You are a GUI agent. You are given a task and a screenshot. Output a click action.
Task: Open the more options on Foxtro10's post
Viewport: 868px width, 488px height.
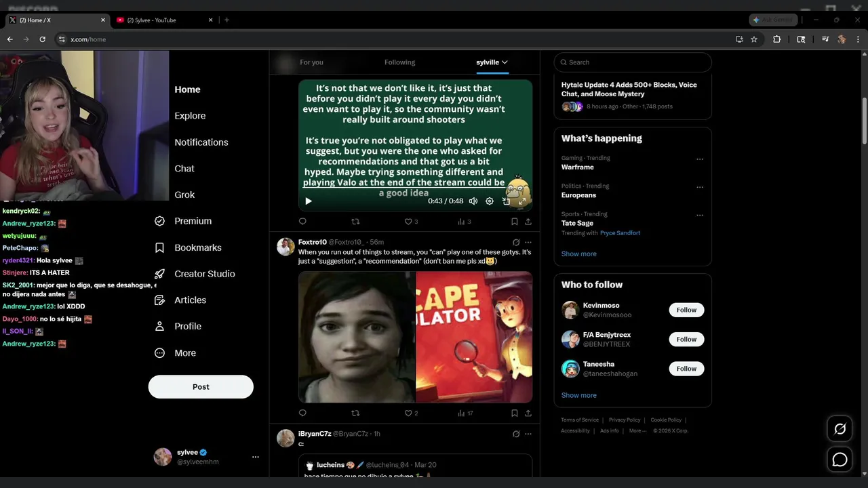(x=528, y=243)
